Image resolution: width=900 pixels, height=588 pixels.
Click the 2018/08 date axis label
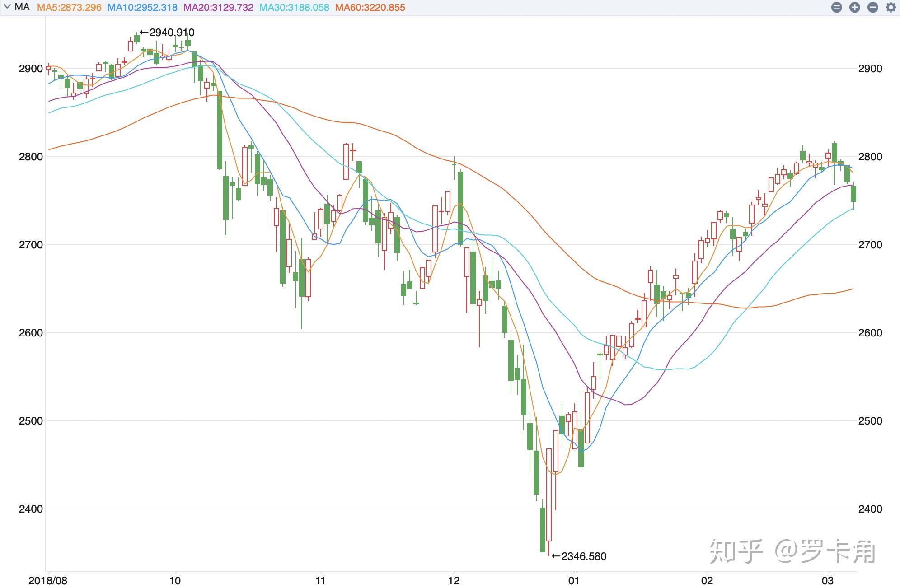(x=48, y=580)
